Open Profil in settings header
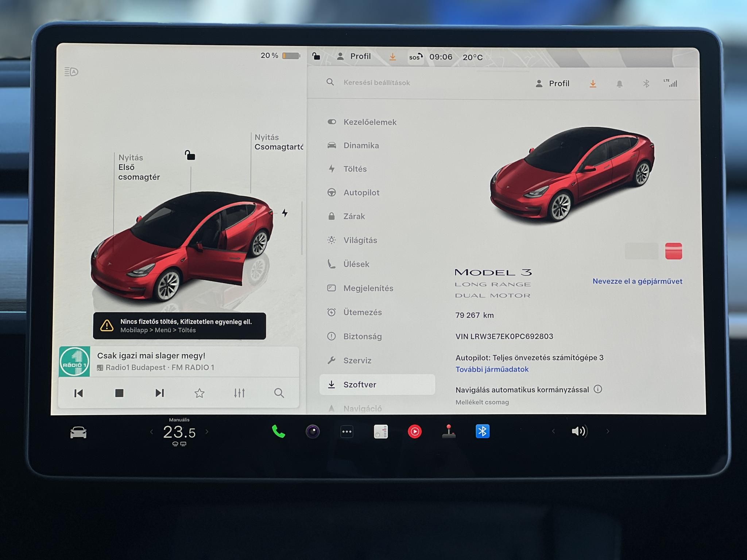 pyautogui.click(x=552, y=83)
